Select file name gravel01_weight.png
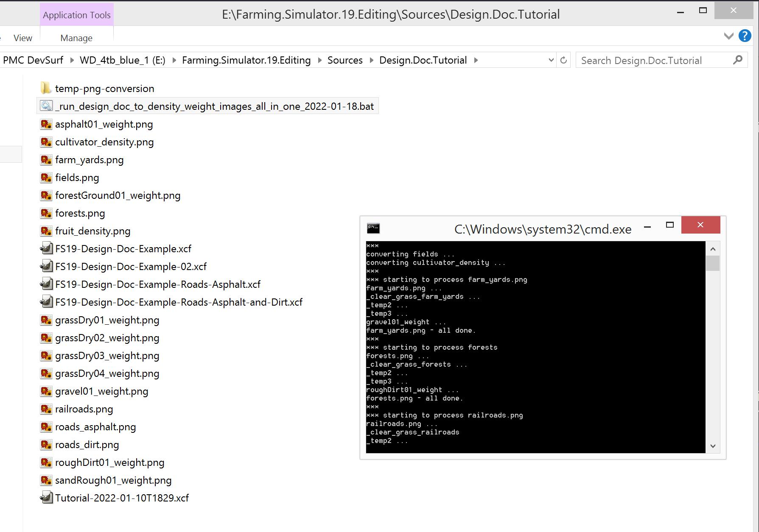This screenshot has width=759, height=532. [x=101, y=391]
